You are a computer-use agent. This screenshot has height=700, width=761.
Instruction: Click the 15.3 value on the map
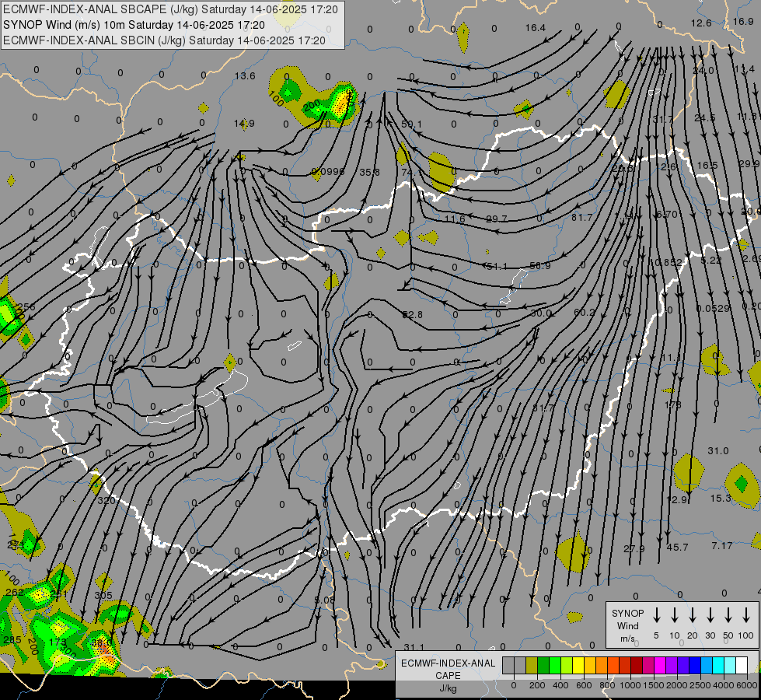coord(721,499)
